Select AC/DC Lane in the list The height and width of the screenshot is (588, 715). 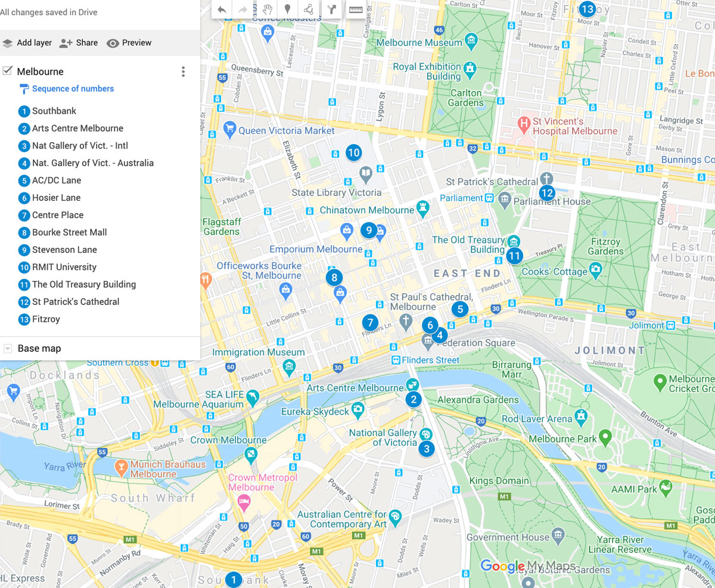[57, 180]
